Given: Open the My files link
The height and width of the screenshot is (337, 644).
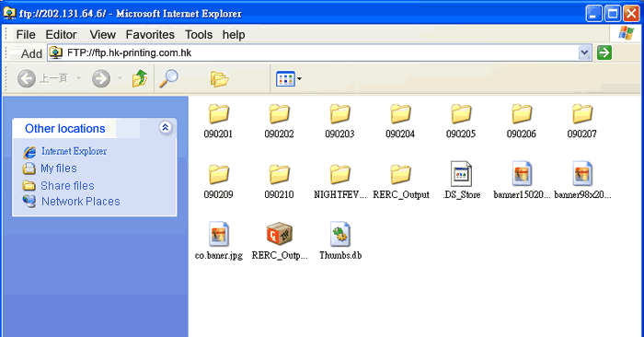Looking at the screenshot, I should point(59,168).
